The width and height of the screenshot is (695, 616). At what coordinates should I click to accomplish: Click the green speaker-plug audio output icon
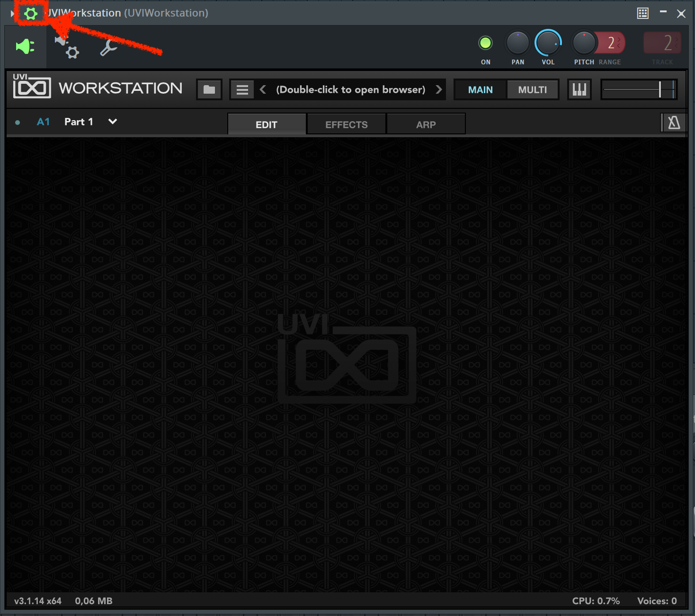pyautogui.click(x=25, y=46)
